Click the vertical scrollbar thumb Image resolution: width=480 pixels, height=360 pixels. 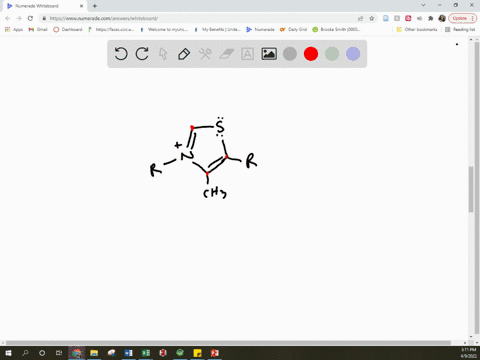[471, 189]
